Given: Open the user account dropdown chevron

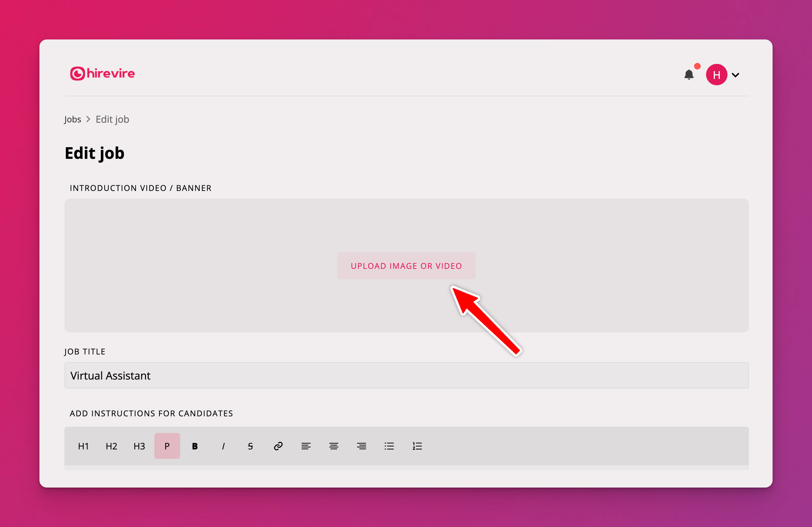Looking at the screenshot, I should tap(735, 75).
